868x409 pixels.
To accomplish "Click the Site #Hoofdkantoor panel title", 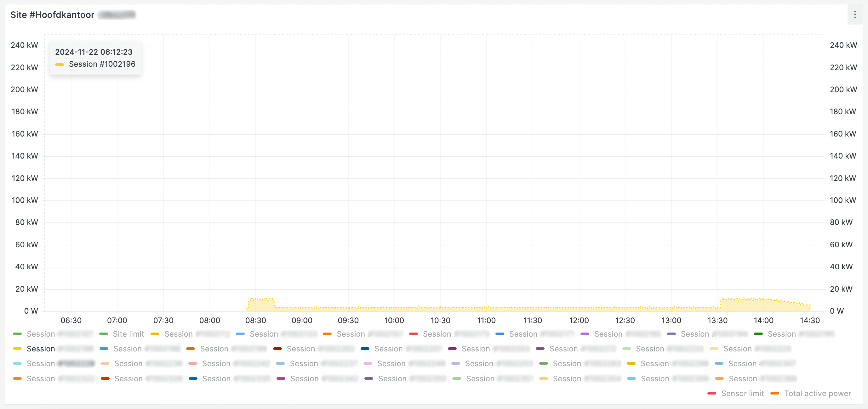I will (52, 15).
